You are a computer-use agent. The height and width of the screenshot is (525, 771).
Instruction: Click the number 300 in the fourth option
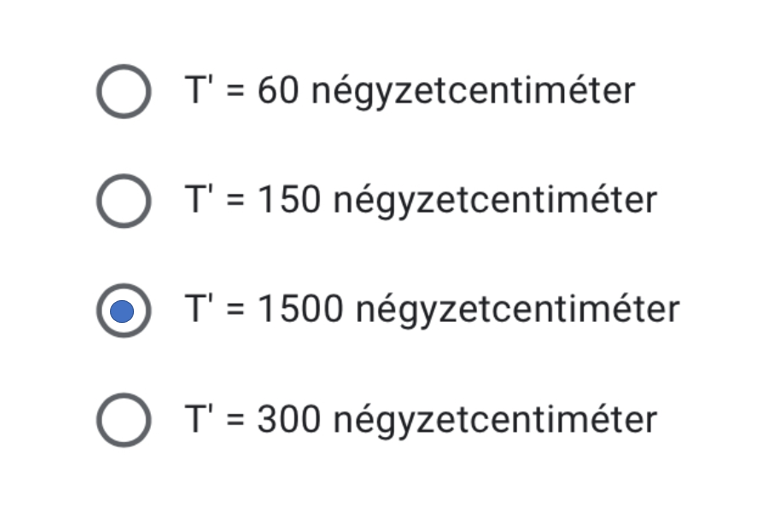(x=289, y=420)
